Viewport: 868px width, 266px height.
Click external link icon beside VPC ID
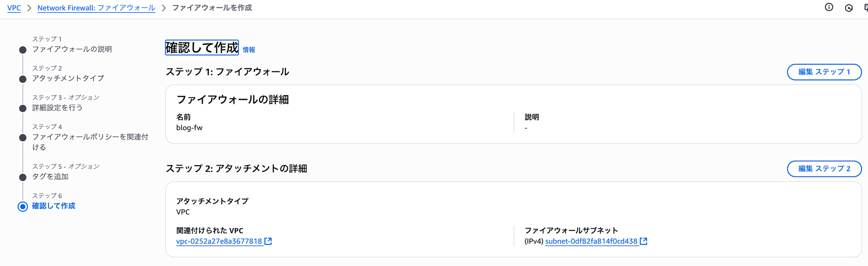point(268,241)
